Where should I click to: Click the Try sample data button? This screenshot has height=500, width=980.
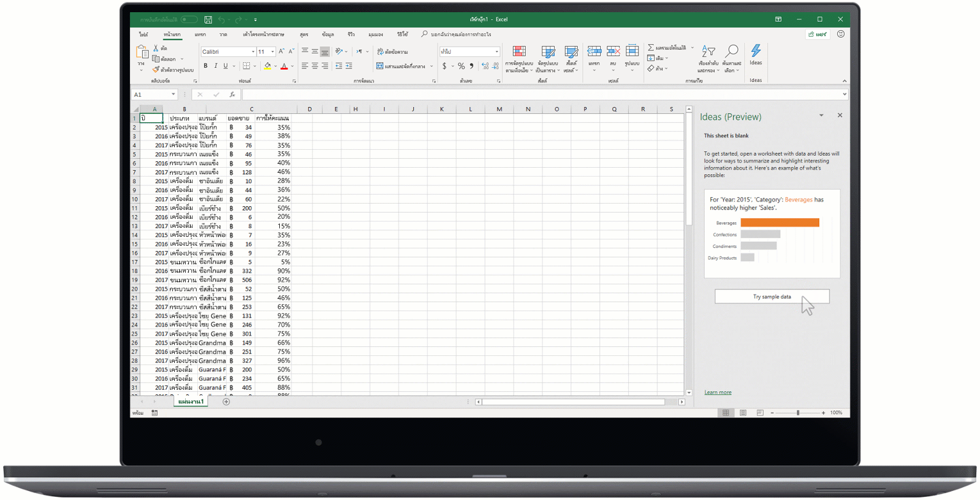coord(772,296)
